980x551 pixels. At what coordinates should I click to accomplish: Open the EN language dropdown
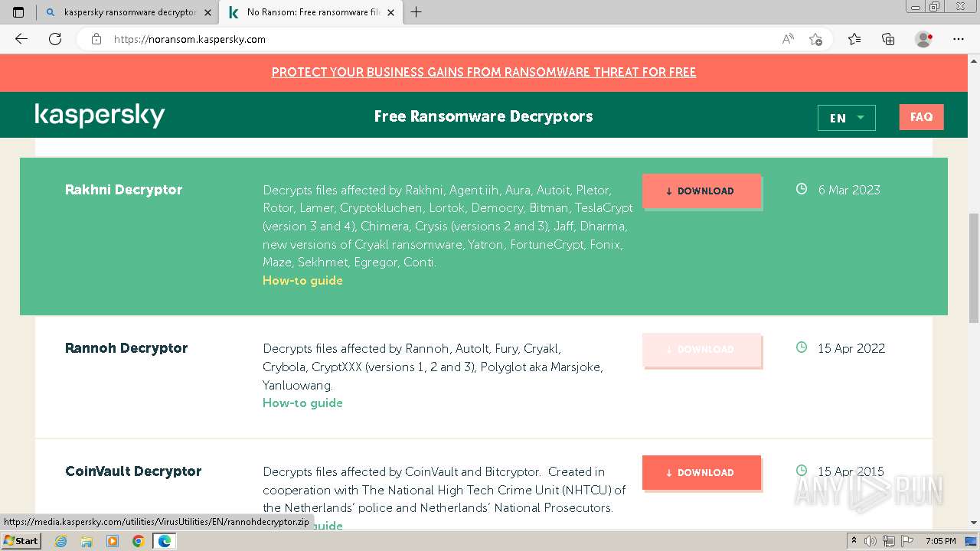coord(847,118)
